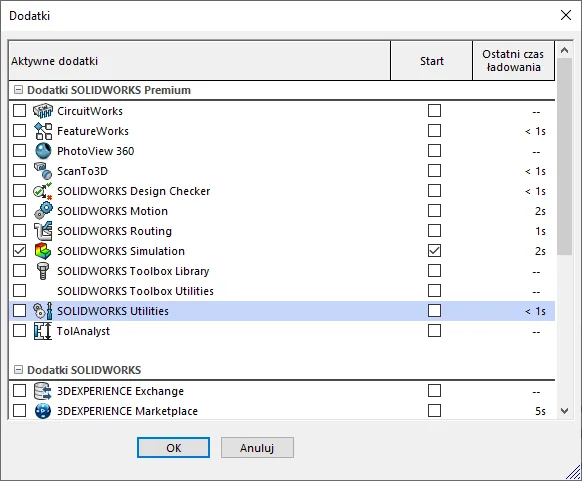Click the SOLIDWORKS Simulation colored icon
Image resolution: width=582 pixels, height=481 pixels.
click(43, 251)
